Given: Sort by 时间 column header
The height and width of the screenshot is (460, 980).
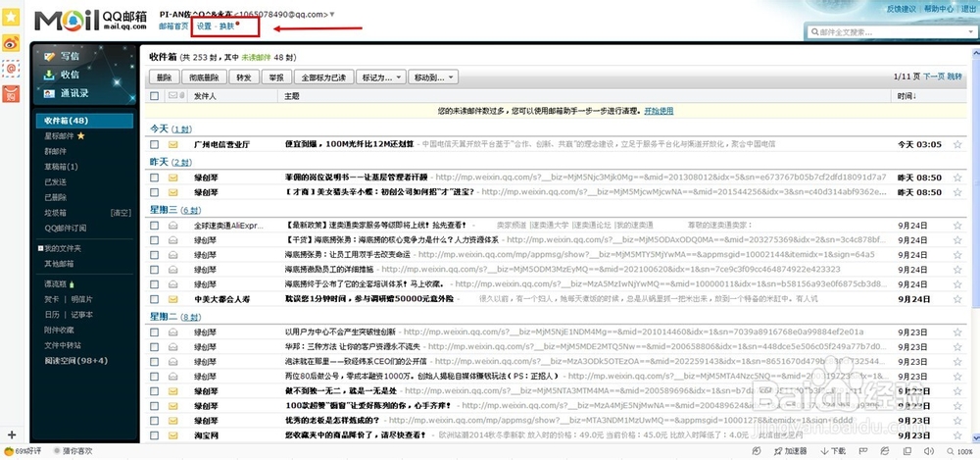Looking at the screenshot, I should click(906, 96).
